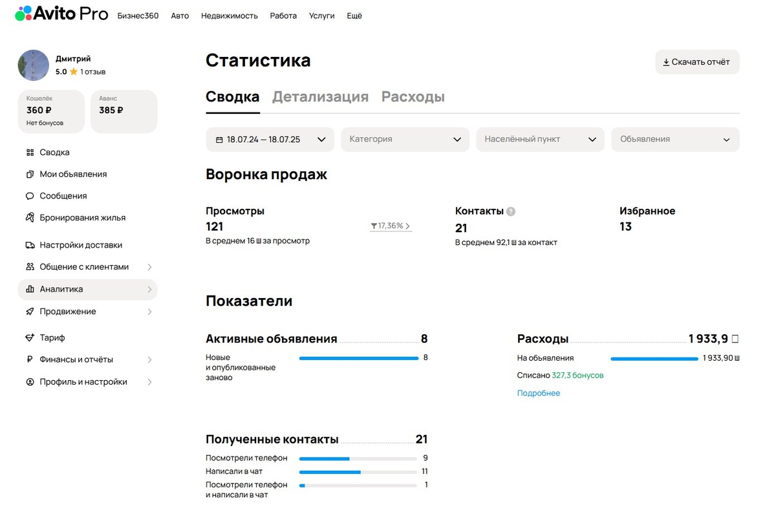
Task: Click the Скачать отчёт button
Action: click(x=697, y=62)
